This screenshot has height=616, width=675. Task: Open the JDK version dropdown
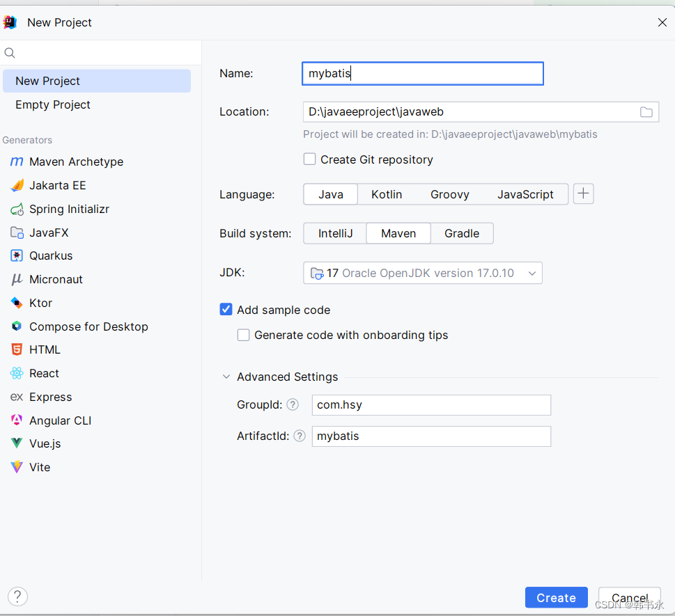[423, 273]
